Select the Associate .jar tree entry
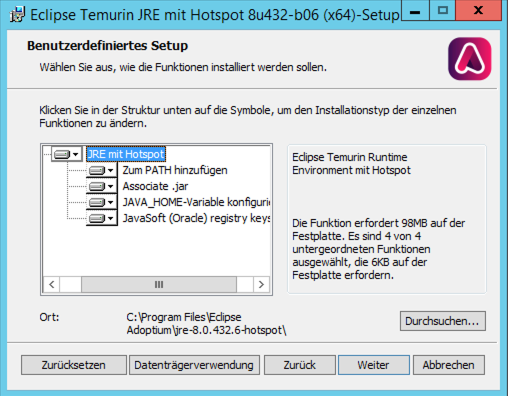The image size is (508, 396). point(155,186)
